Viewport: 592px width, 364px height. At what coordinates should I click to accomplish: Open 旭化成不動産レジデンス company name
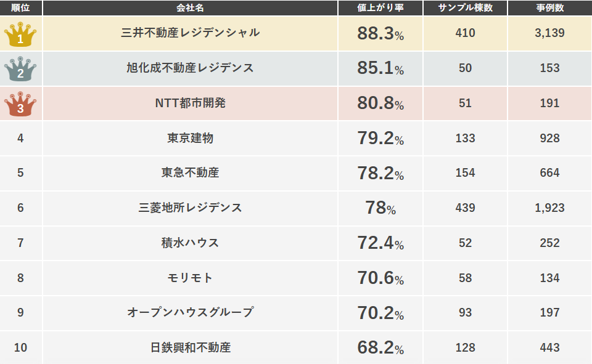(x=191, y=68)
